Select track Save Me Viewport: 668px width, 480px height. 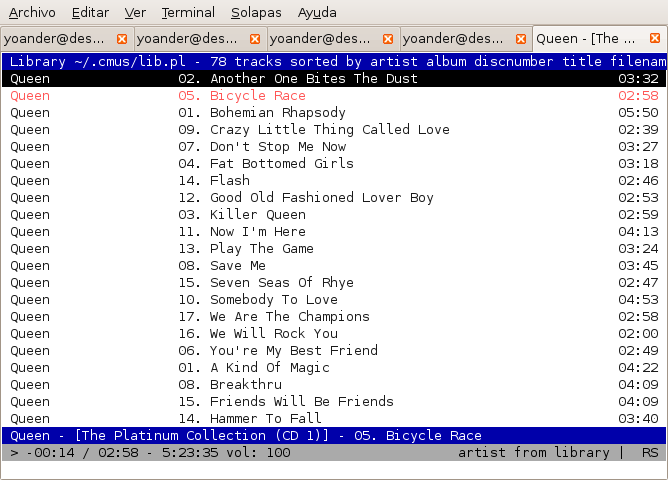pos(334,266)
